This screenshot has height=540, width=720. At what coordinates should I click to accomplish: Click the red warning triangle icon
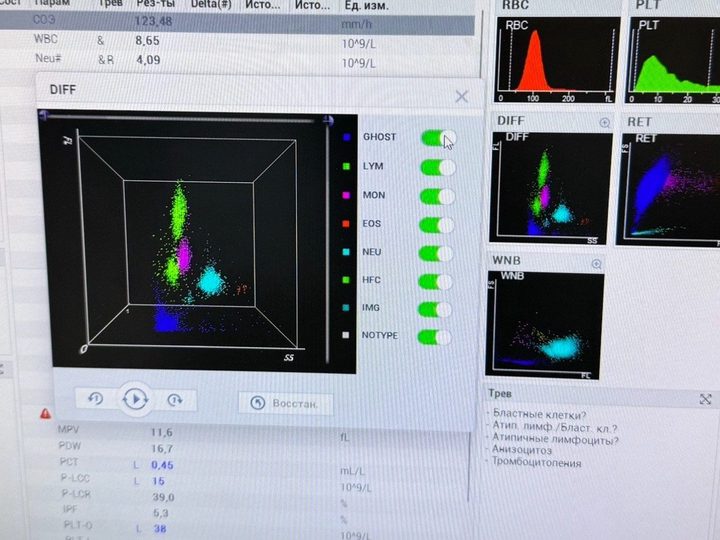pos(45,414)
